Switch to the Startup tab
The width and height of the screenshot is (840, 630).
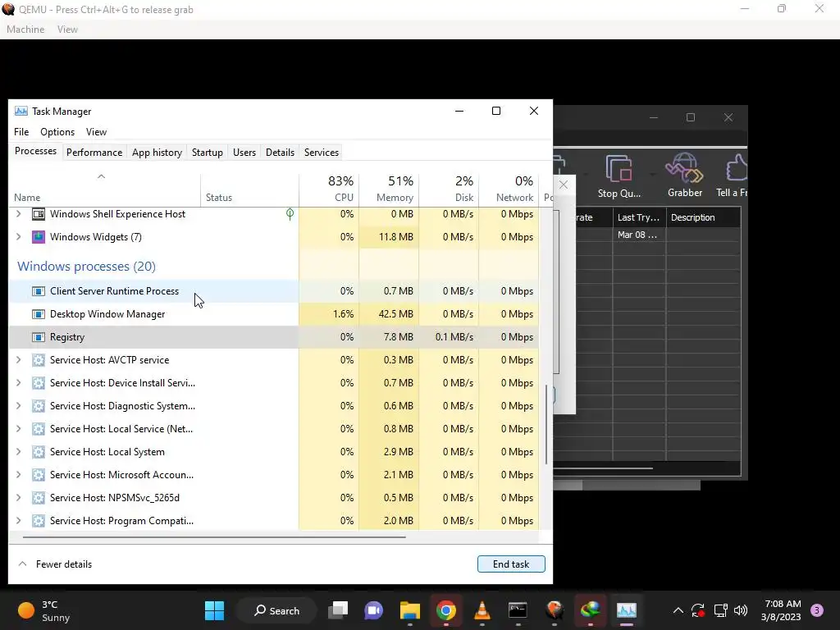pyautogui.click(x=208, y=152)
